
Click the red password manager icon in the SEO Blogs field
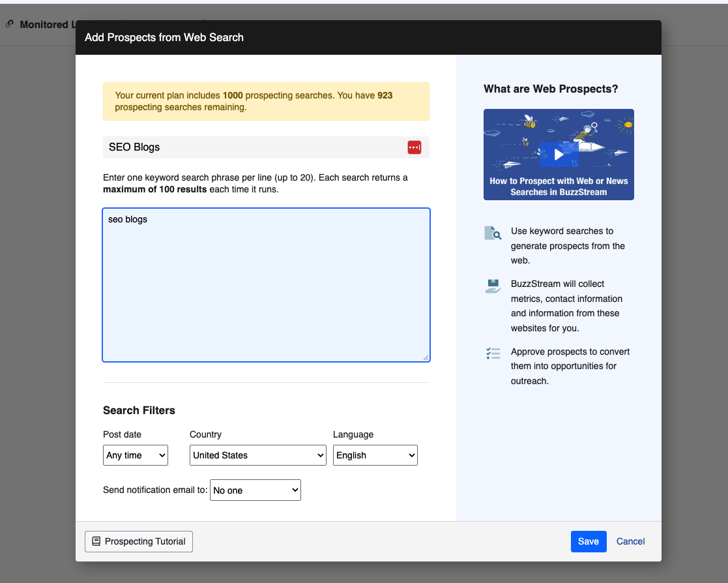pos(415,147)
